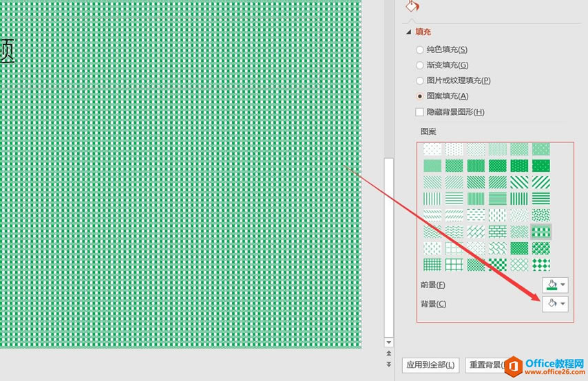The height and width of the screenshot is (381, 588).
Task: Use the divot pattern
Action: click(x=432, y=248)
